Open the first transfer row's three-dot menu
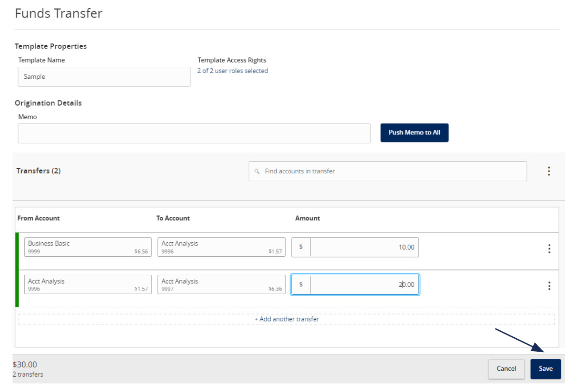Viewport: 577px width, 392px height. point(549,250)
